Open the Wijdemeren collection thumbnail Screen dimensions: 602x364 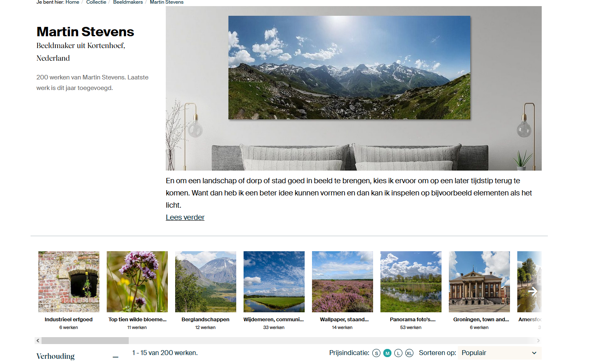(x=274, y=282)
